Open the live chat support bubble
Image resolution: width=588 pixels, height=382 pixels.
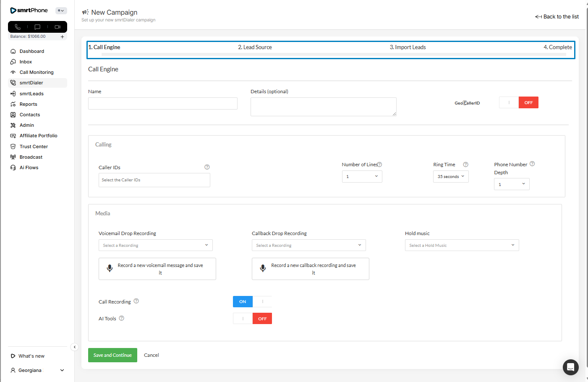pyautogui.click(x=570, y=367)
